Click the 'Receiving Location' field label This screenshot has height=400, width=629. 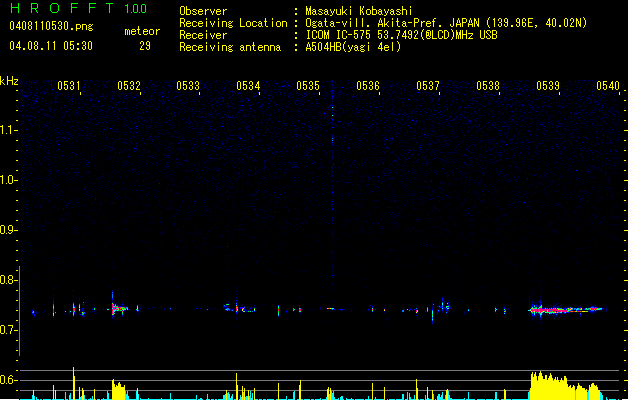point(233,23)
